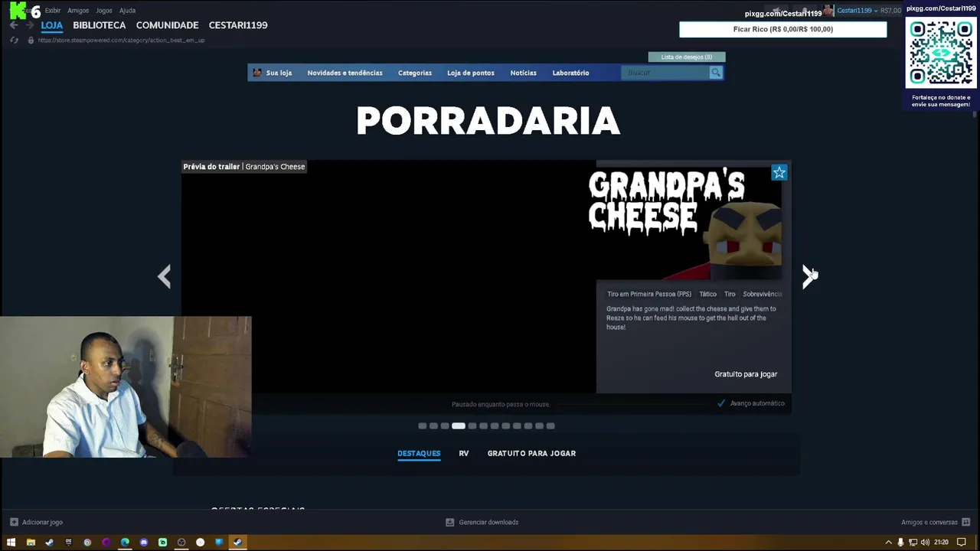Click the Ficar Rico donation progress bar
The width and height of the screenshot is (980, 551).
coord(783,29)
